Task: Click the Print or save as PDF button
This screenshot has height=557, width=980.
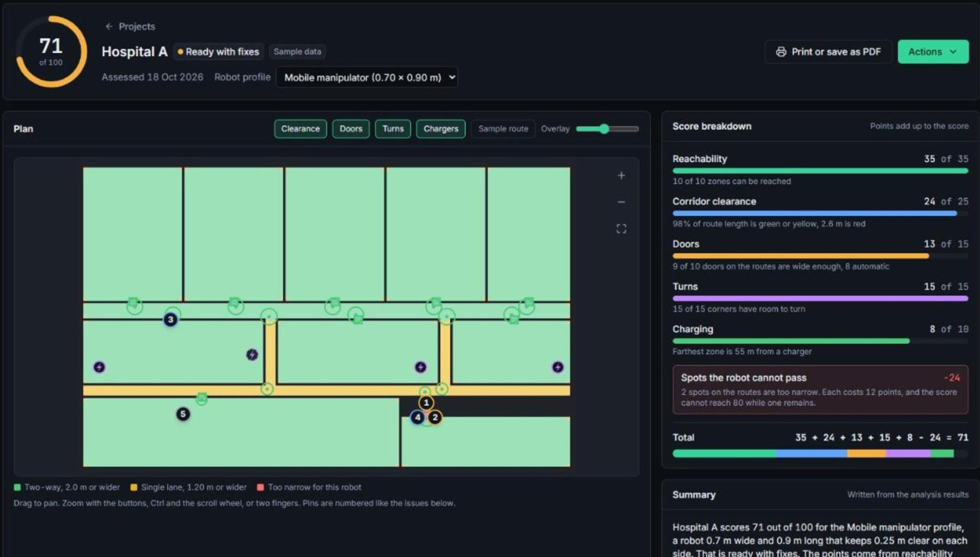Action: tap(828, 52)
